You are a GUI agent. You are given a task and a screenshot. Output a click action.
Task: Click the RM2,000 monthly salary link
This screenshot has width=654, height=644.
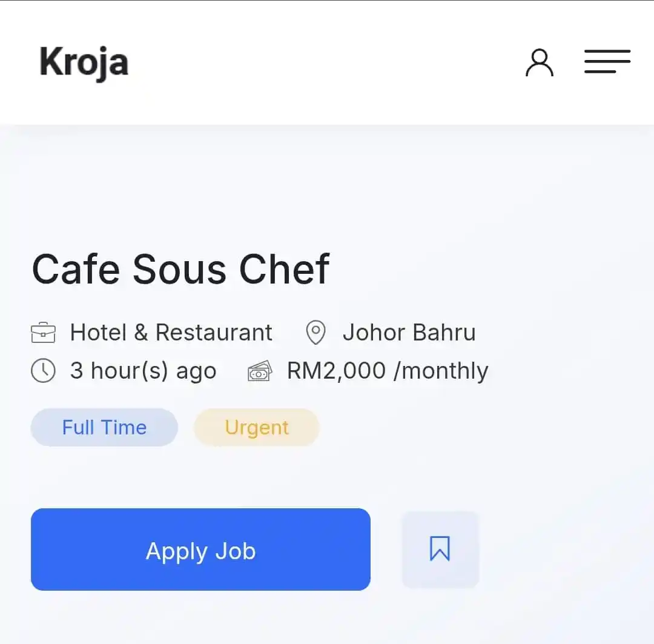tap(386, 370)
